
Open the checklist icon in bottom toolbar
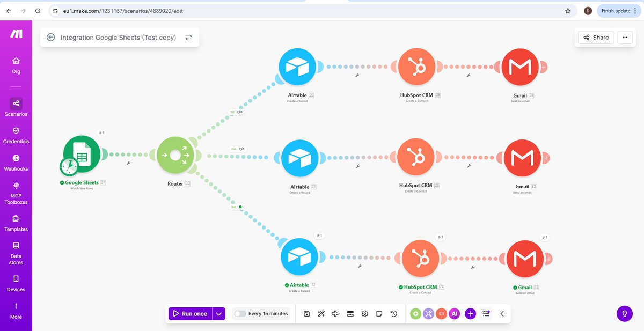click(486, 314)
